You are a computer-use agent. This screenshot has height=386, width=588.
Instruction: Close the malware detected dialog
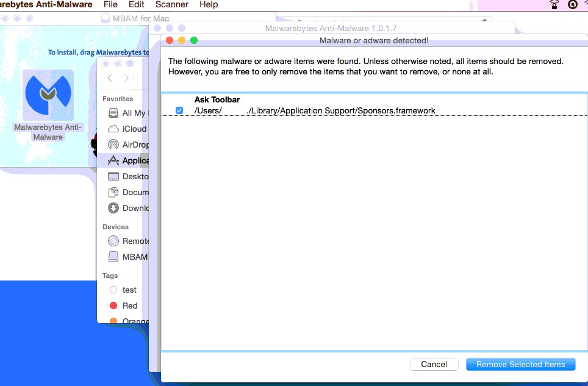pos(170,40)
